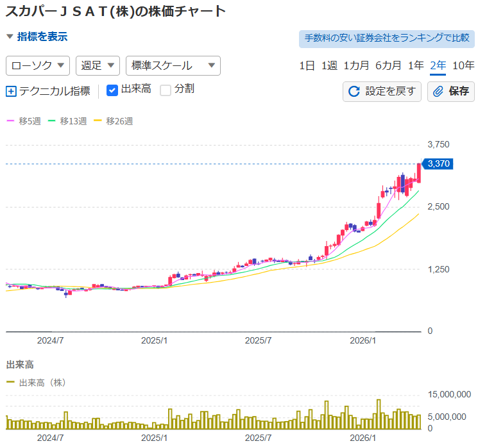
Task: Enable the 分割 checkbox
Action: [x=166, y=90]
